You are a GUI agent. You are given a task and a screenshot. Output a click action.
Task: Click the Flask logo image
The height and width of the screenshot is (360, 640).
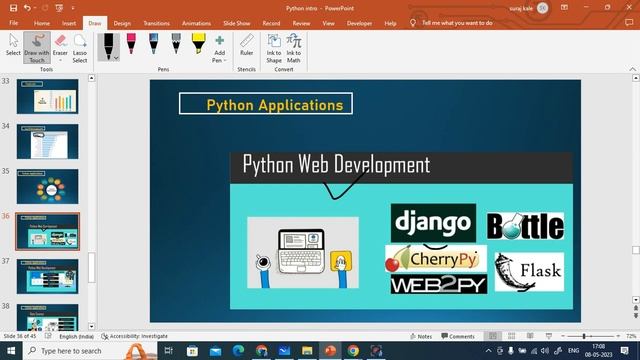click(529, 271)
